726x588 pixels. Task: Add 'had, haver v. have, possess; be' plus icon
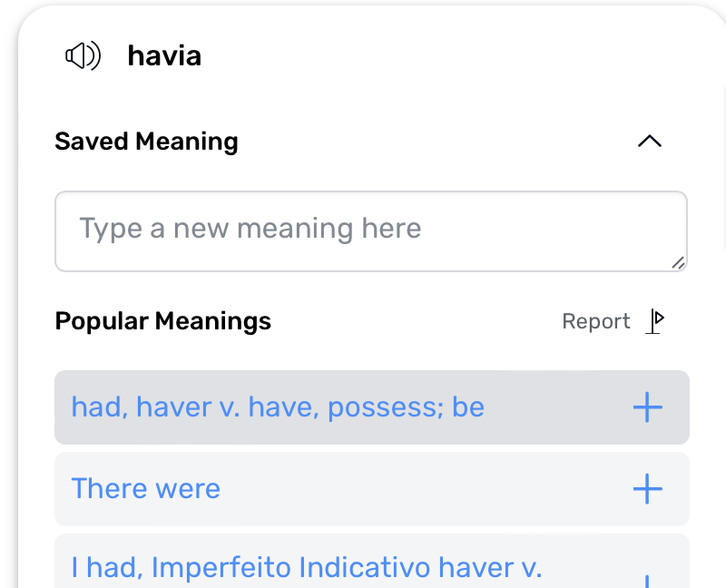pyautogui.click(x=648, y=407)
